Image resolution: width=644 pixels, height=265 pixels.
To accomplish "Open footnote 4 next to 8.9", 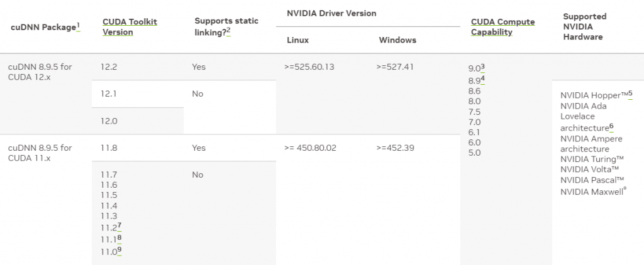I will 483,78.
